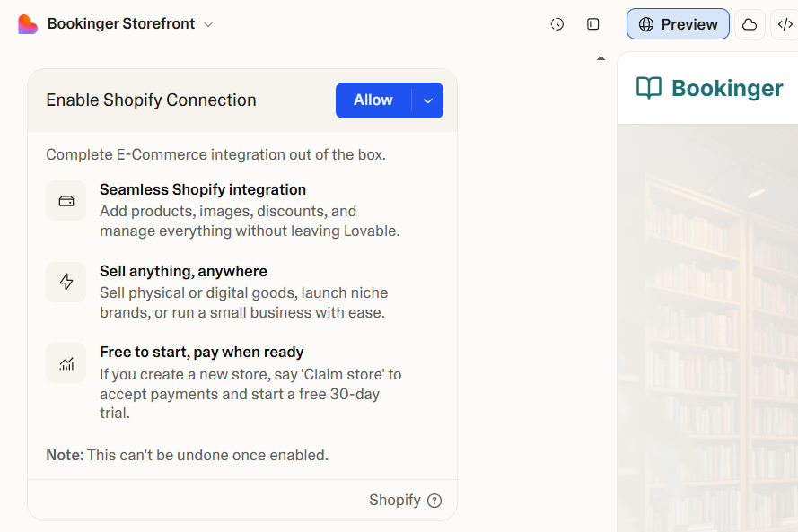Click Allow to enable Shopify connection
The image size is (798, 532).
click(373, 100)
